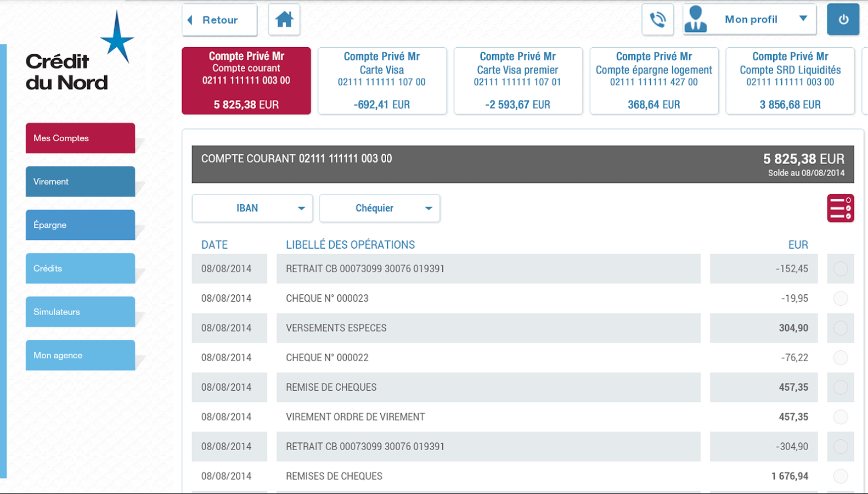Select the radio for VERSEMENTS ESPECES
This screenshot has width=868, height=494.
click(x=841, y=328)
